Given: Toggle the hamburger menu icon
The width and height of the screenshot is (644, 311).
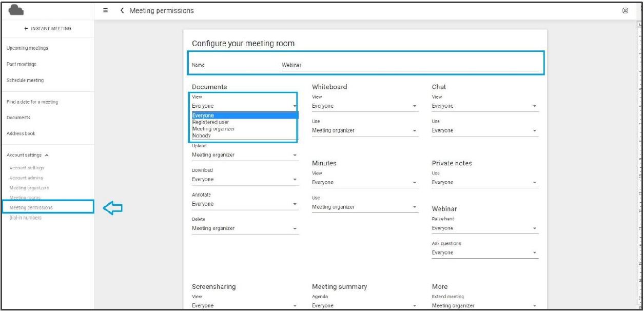Looking at the screenshot, I should tap(106, 10).
